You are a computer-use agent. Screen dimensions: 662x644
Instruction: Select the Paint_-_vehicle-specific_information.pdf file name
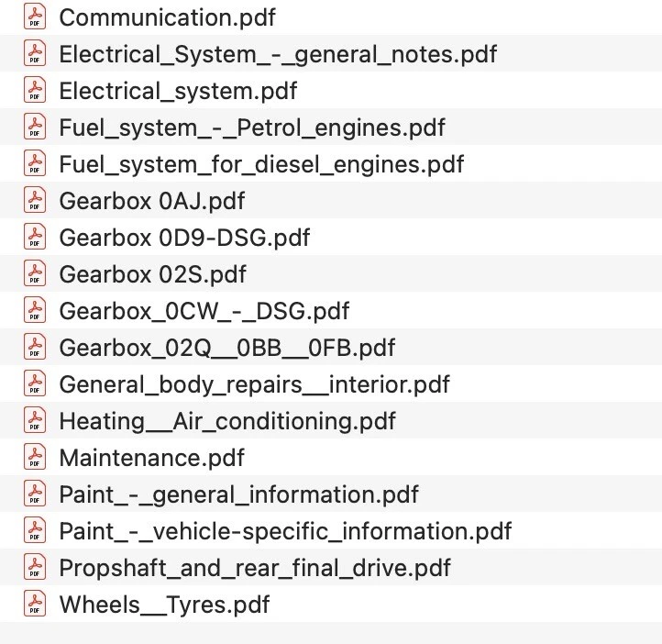[285, 531]
